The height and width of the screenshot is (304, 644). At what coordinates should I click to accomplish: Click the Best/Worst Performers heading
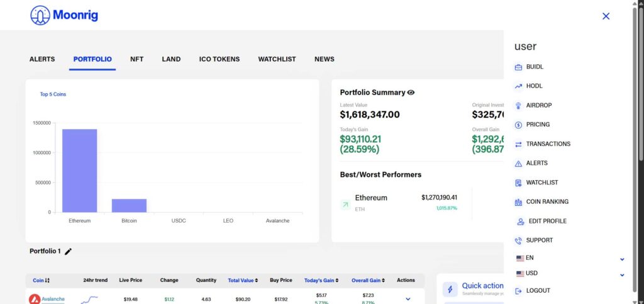(x=380, y=174)
